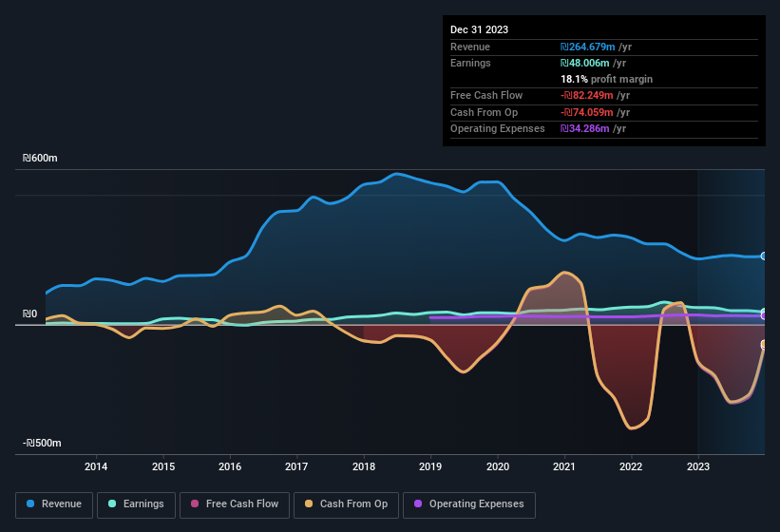
Task: Click the -₪74.059m cash from op value
Action: coord(586,112)
